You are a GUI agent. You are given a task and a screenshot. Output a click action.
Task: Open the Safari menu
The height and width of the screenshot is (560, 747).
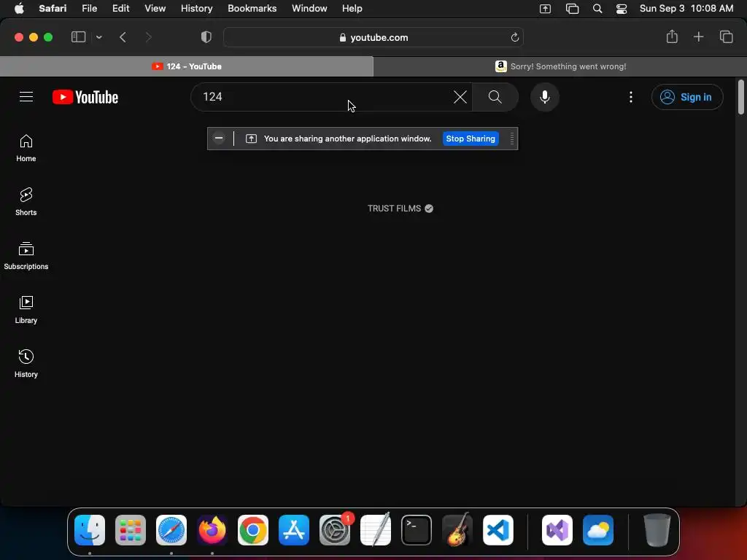click(53, 8)
